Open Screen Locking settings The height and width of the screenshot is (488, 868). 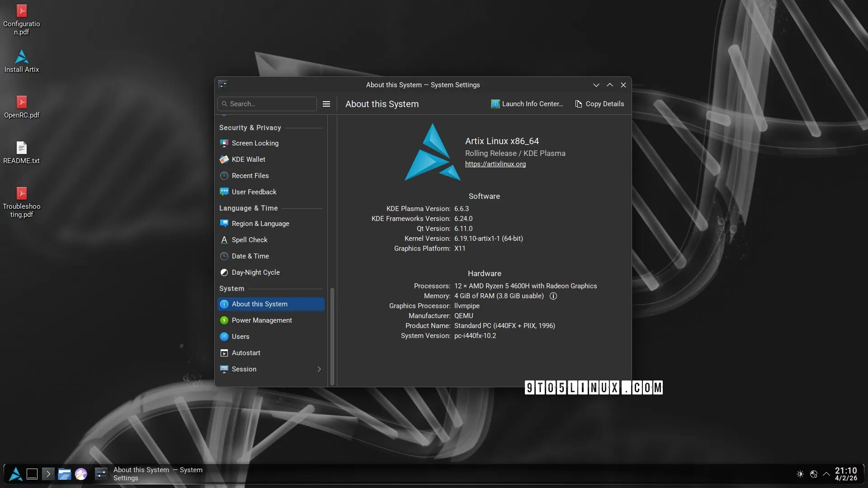pos(255,143)
